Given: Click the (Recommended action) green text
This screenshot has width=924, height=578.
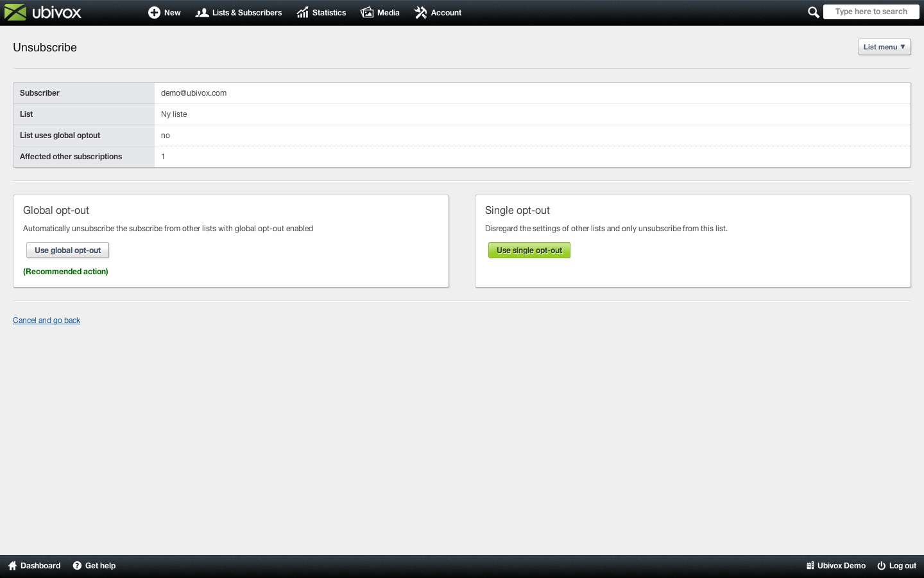Looking at the screenshot, I should 65,272.
